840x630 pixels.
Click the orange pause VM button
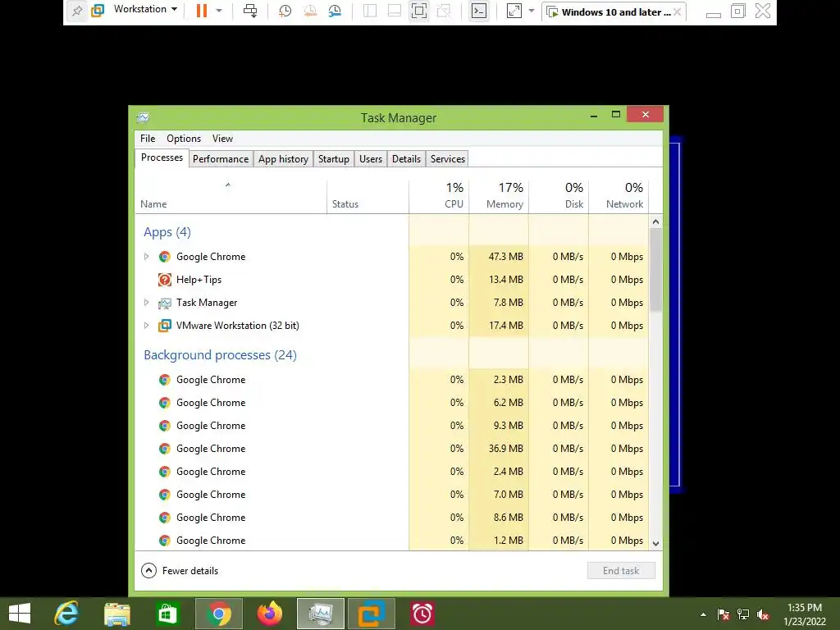pos(202,11)
